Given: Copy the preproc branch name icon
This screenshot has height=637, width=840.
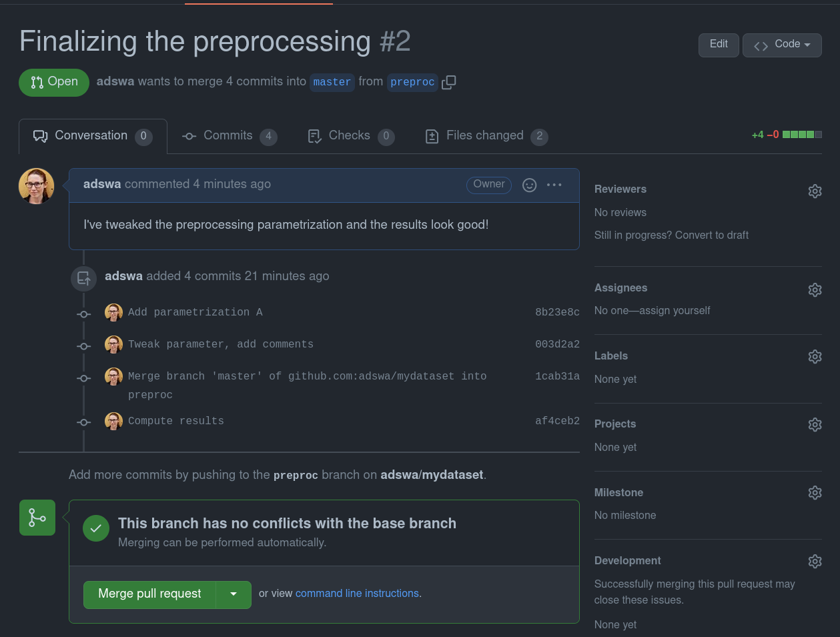Looking at the screenshot, I should click(449, 82).
